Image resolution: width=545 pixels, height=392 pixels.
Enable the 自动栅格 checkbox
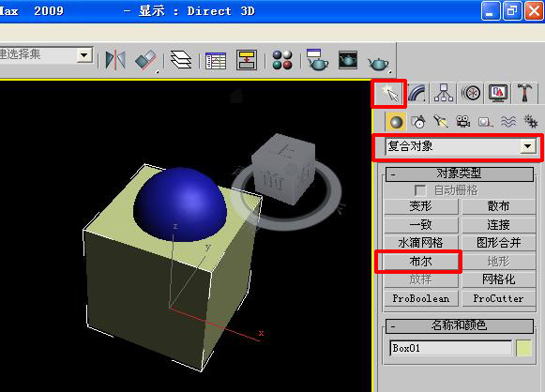420,190
